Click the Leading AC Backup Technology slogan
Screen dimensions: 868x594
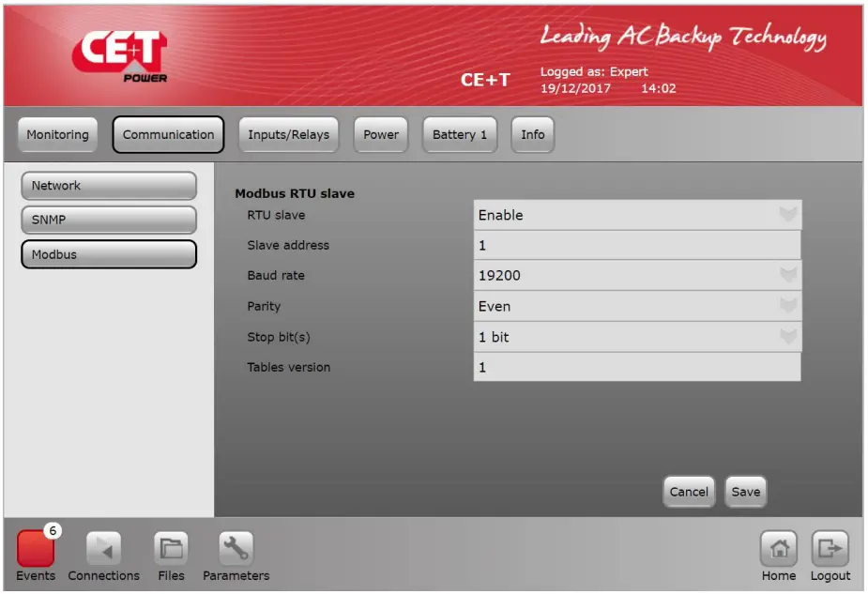pyautogui.click(x=683, y=38)
